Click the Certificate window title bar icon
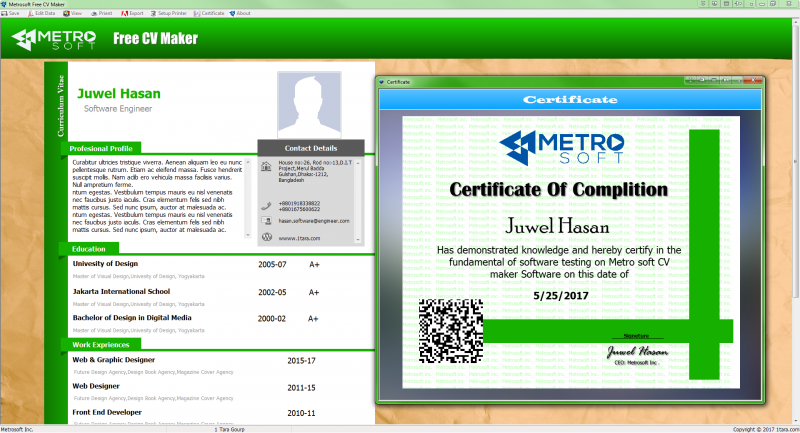This screenshot has height=433, width=800. pyautogui.click(x=381, y=82)
